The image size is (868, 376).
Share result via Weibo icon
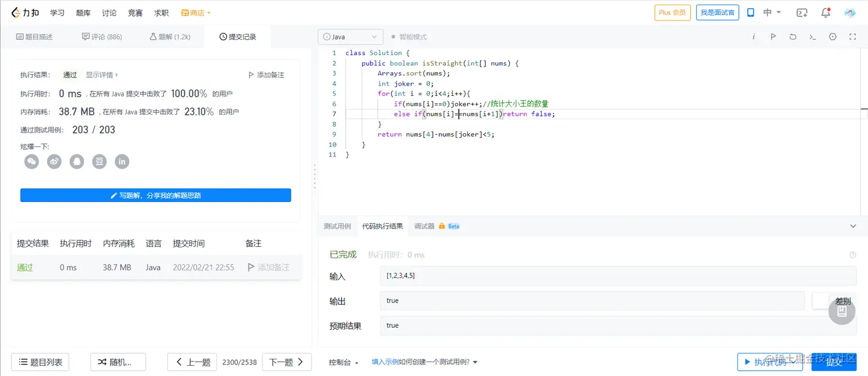pos(55,162)
